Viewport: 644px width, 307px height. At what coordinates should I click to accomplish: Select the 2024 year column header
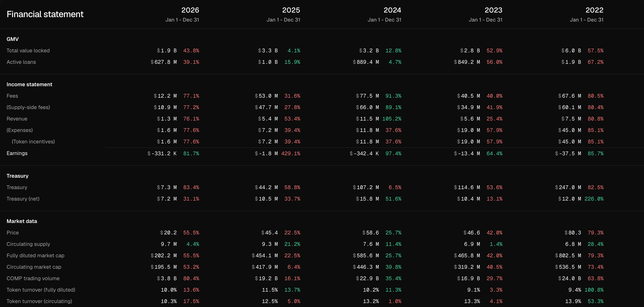[392, 10]
